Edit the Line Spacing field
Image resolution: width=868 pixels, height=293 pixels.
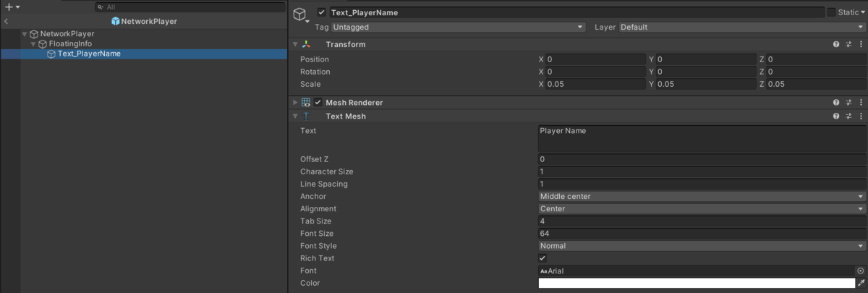[x=702, y=184]
